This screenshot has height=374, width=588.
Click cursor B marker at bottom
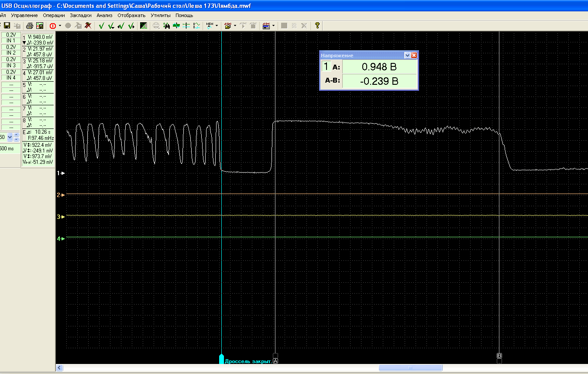pos(499,356)
